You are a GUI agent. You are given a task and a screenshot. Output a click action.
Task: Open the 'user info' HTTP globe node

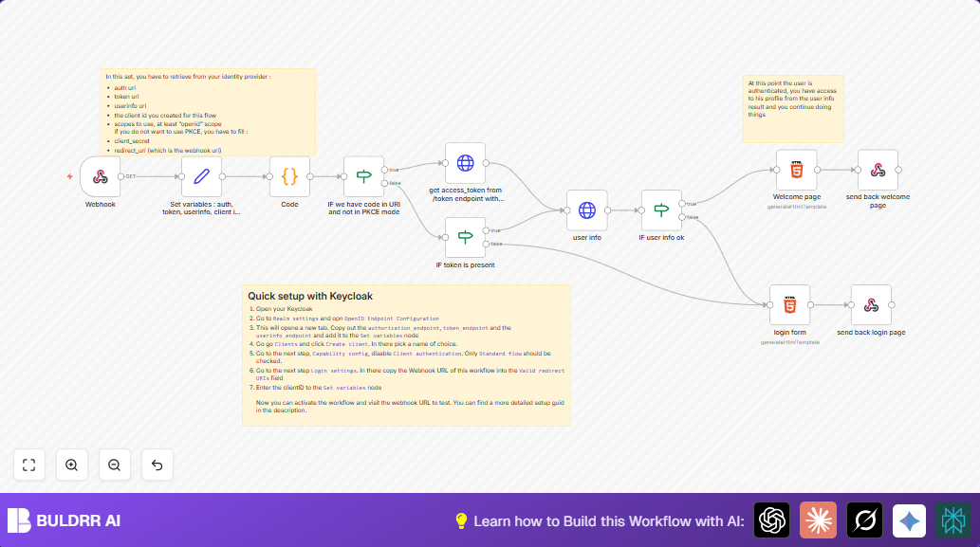[x=587, y=210]
